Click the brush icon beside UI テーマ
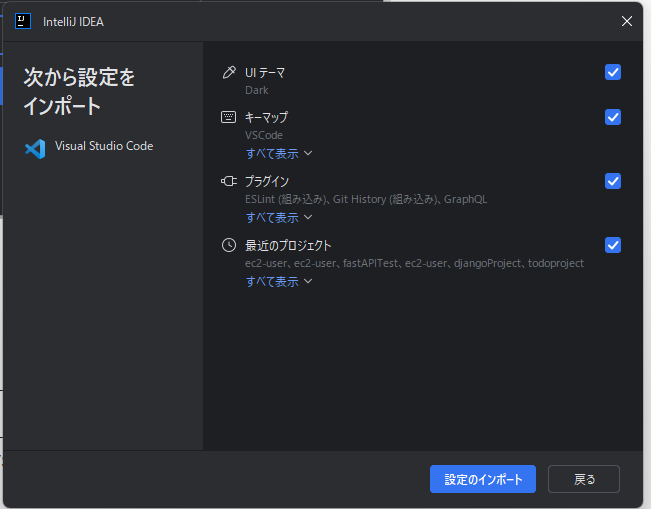The image size is (651, 509). point(228,73)
